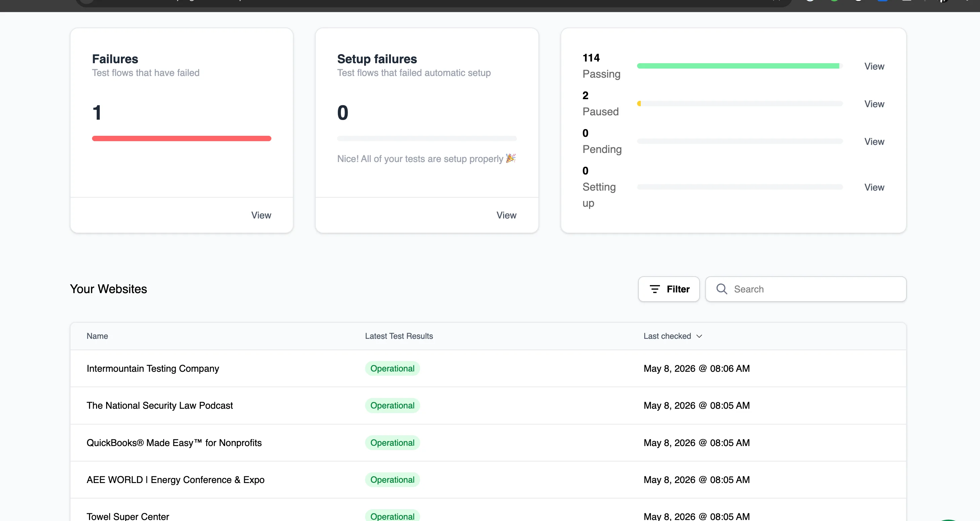
Task: Open QuickBooks Made Easy for Nonprofits row
Action: [488, 443]
